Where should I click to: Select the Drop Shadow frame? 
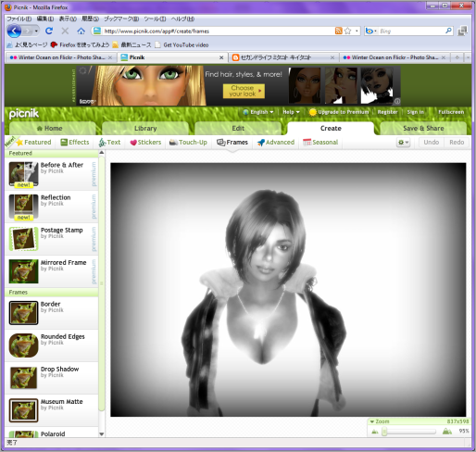52,378
